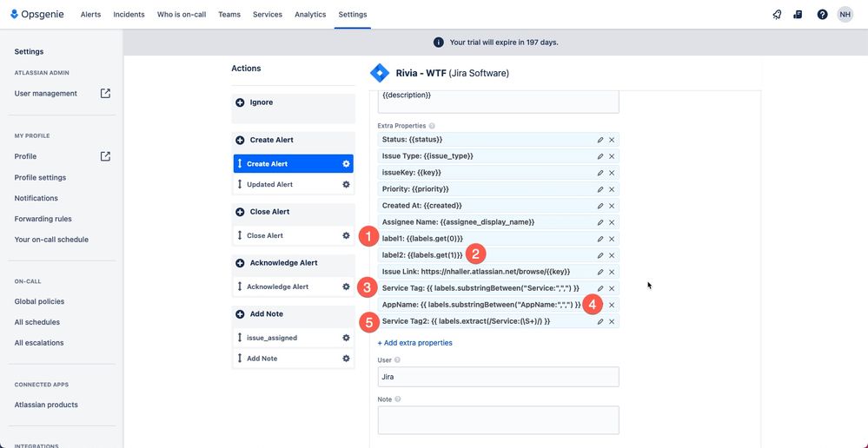Image resolution: width=868 pixels, height=448 pixels.
Task: Edit the Assignee Name extra property
Action: pos(600,222)
